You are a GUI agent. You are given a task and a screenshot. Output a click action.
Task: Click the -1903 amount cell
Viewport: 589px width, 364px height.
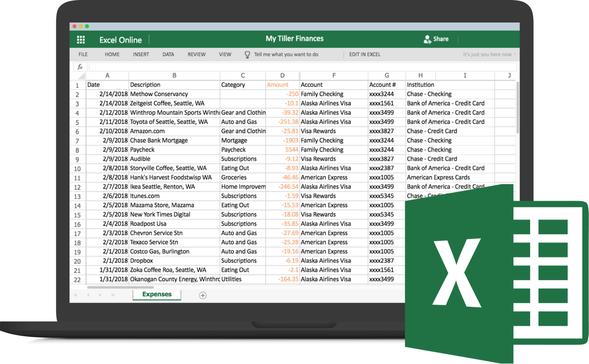click(282, 141)
